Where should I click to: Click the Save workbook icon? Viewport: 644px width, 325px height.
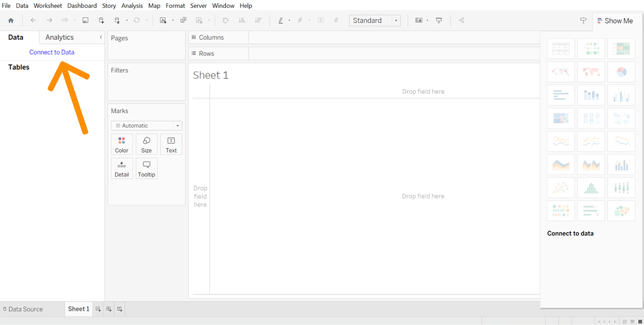[x=85, y=20]
